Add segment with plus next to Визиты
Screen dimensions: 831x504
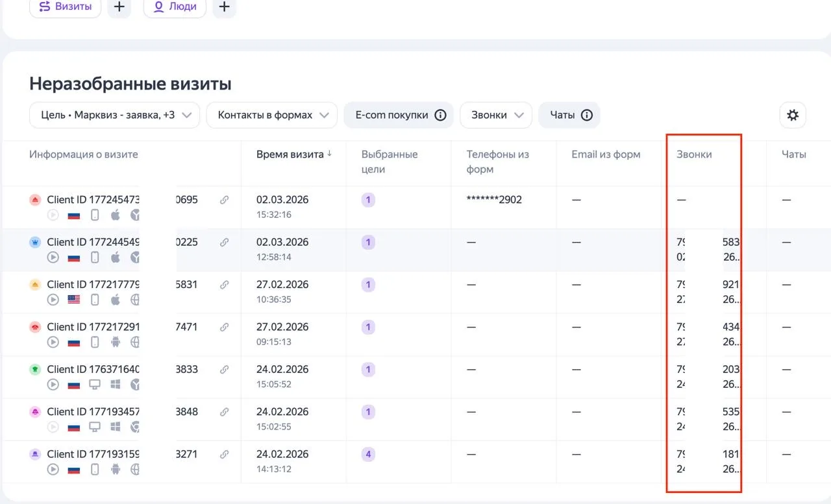point(119,7)
